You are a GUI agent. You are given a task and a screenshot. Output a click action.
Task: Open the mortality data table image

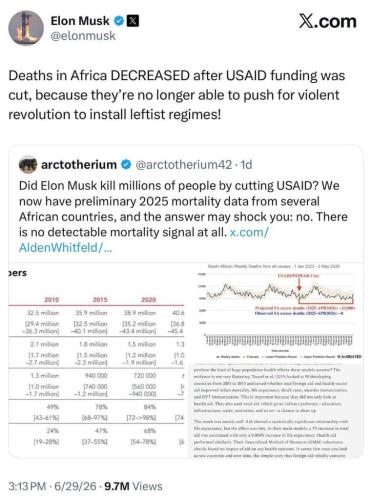coord(96,360)
